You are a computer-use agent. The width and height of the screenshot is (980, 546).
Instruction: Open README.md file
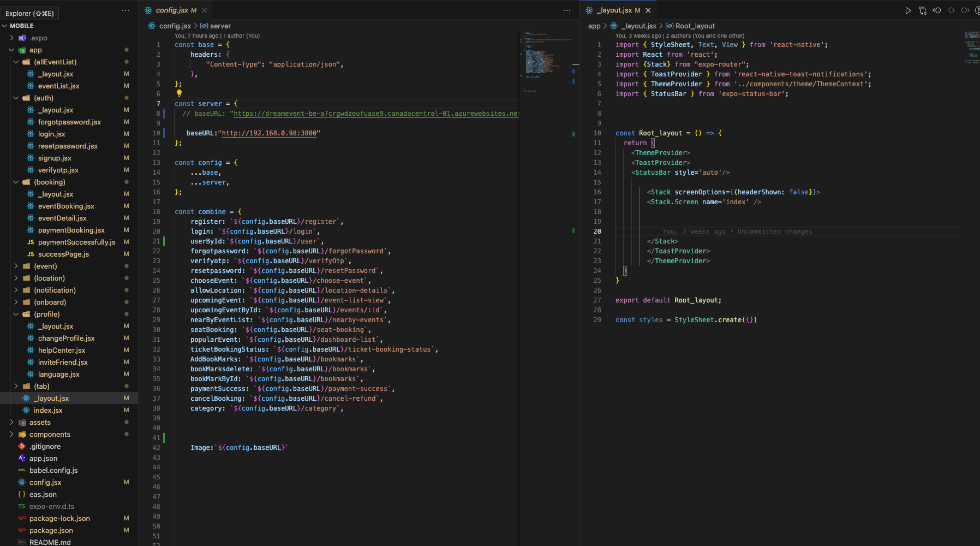pos(50,542)
